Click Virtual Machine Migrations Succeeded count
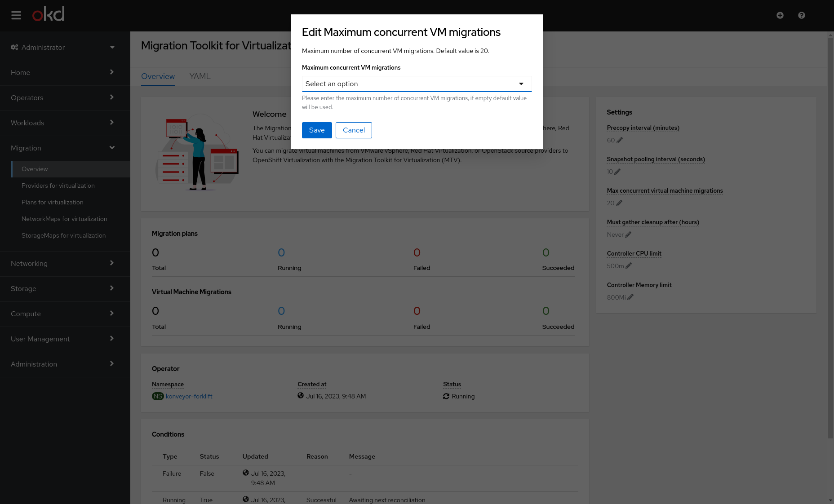This screenshot has height=504, width=834. [x=546, y=311]
